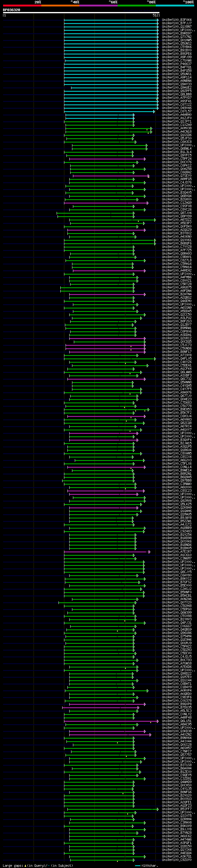Viewport: 197px width, 868px height.
Task: Open hit UniRef100_A2QGZ9
Action: click(x=177, y=230)
